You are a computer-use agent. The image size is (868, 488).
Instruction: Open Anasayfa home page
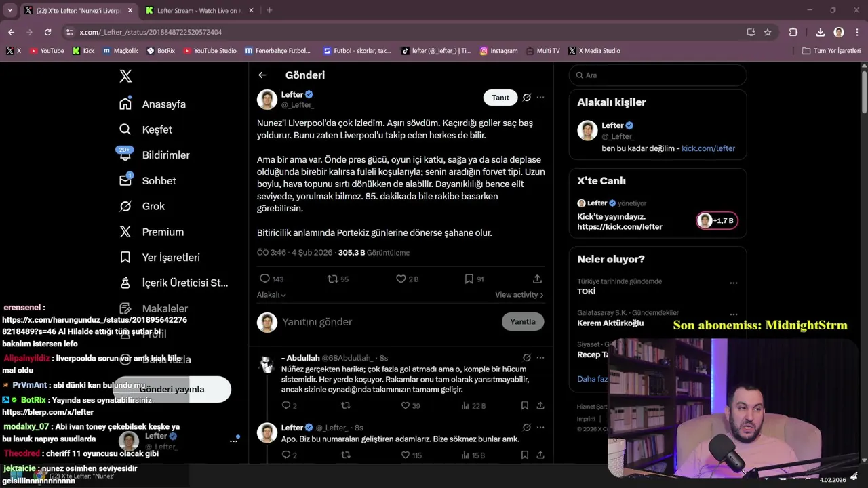click(x=152, y=104)
